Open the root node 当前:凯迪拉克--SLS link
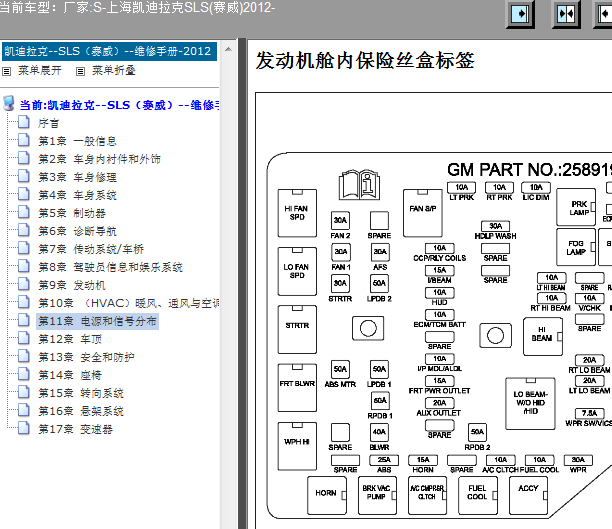Image resolution: width=612 pixels, height=529 pixels. [119, 105]
